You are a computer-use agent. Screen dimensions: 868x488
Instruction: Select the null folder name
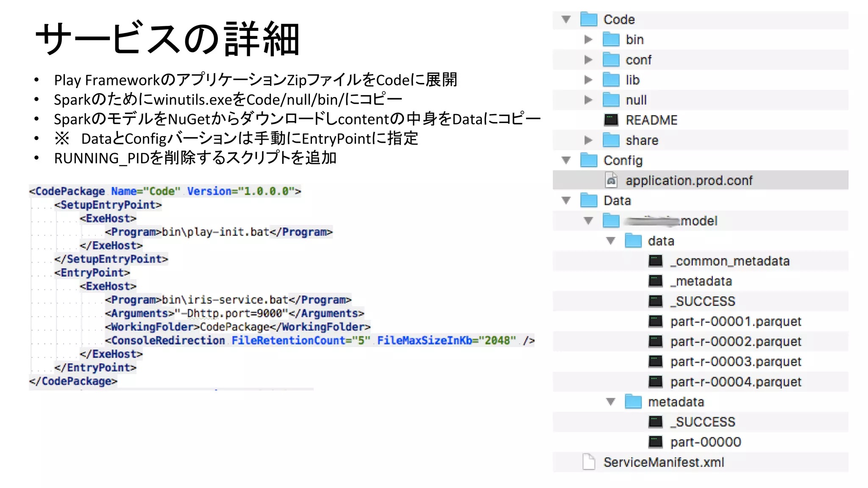636,100
